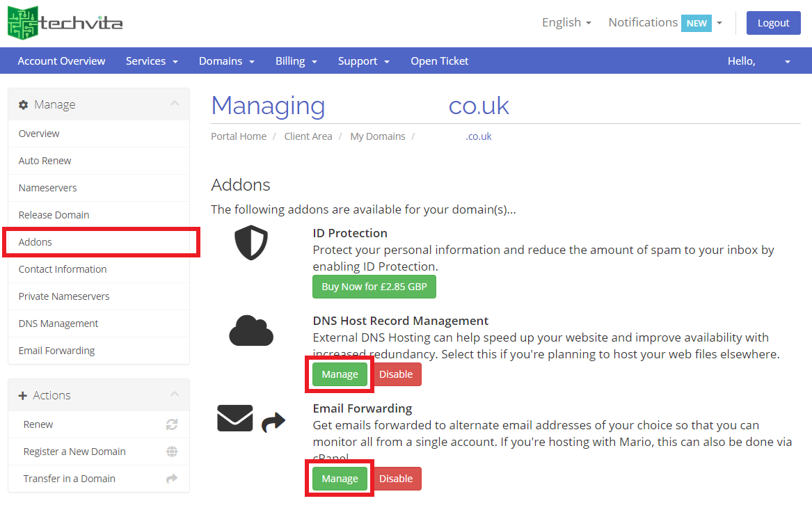812x526 pixels.
Task: Click the My Domains breadcrumb link
Action: click(377, 136)
